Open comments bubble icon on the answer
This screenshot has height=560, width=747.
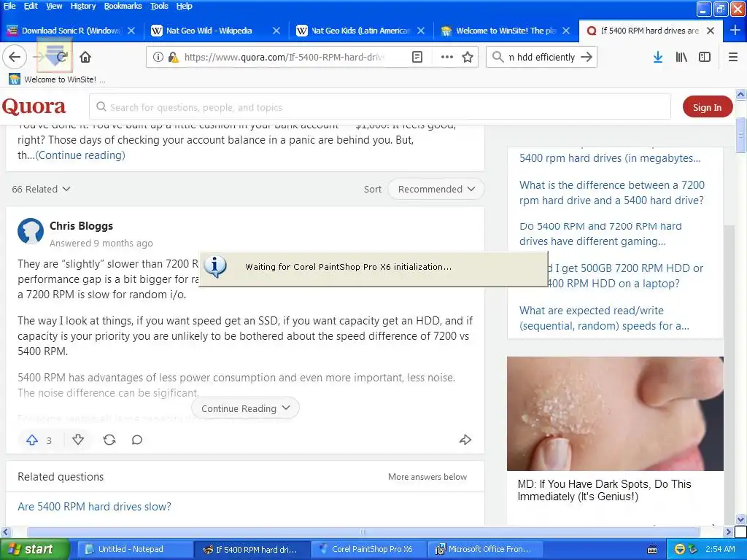136,440
